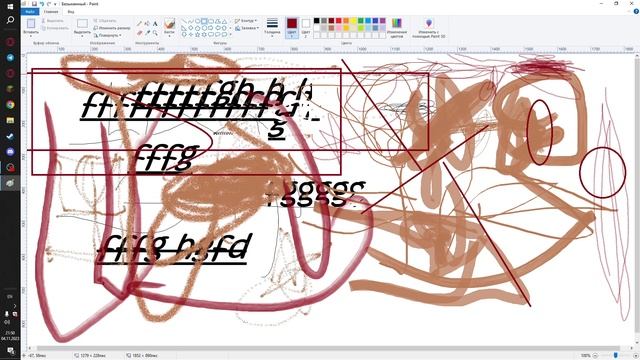Switch to the Home (Главная) tab
Viewport: 640px width, 360px height.
click(51, 12)
